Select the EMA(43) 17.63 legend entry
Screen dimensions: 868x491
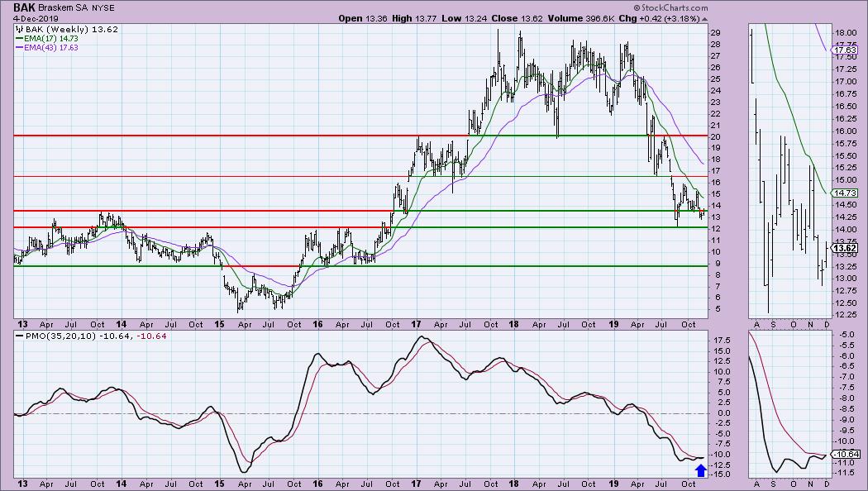click(x=50, y=48)
